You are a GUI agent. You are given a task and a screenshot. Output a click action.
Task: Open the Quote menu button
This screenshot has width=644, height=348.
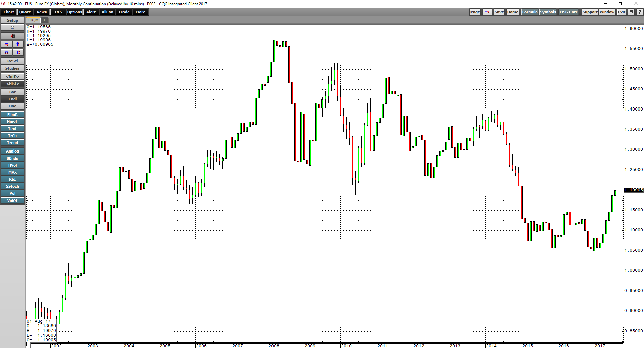[25, 12]
